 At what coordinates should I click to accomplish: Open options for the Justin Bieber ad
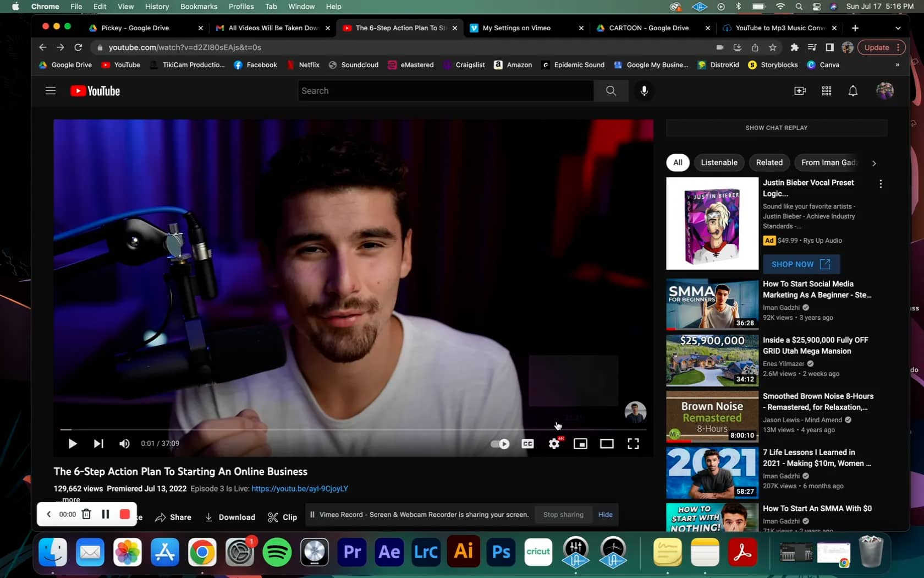881,184
